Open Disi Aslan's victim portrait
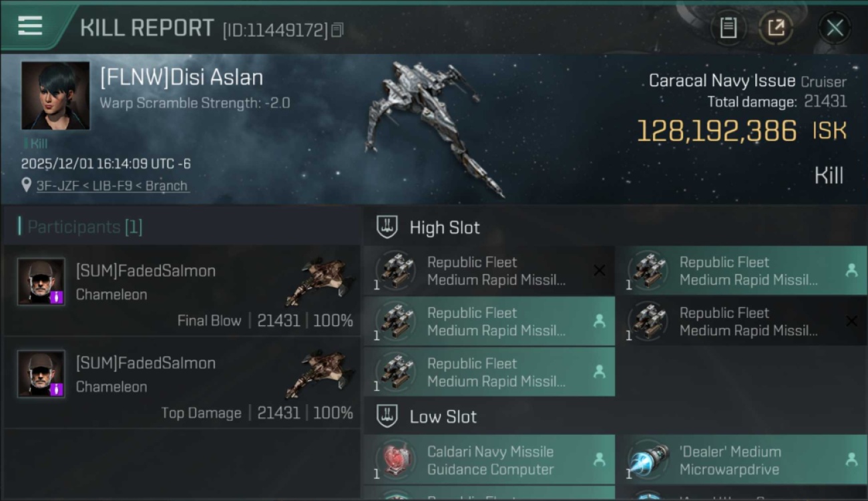This screenshot has width=868, height=501. point(55,96)
